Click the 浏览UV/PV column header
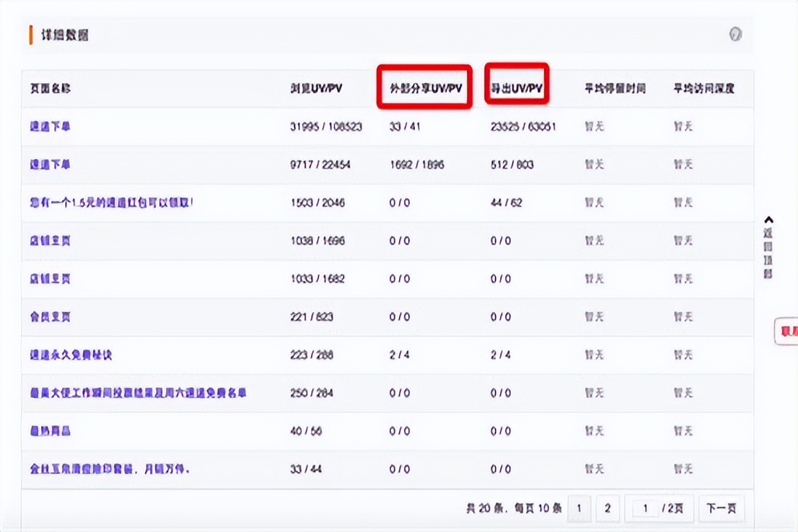 coord(316,88)
